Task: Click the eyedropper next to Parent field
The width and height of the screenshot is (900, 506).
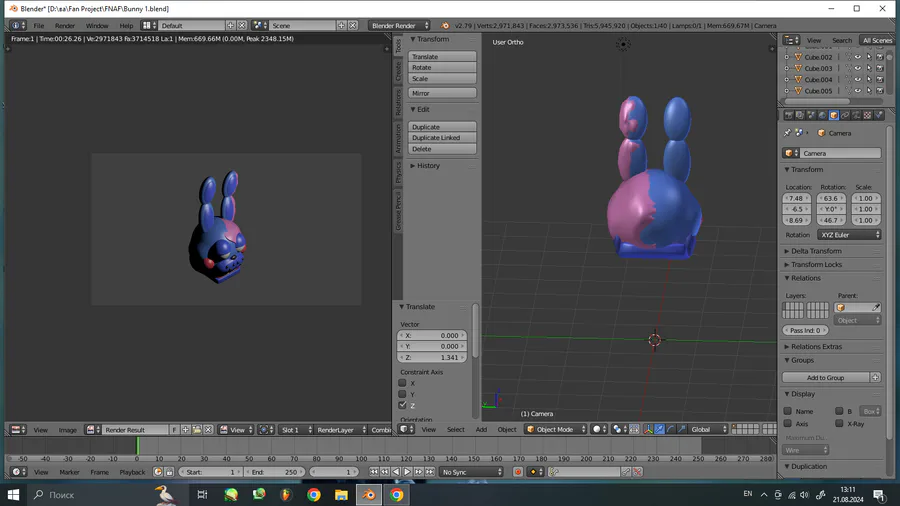Action: [876, 308]
